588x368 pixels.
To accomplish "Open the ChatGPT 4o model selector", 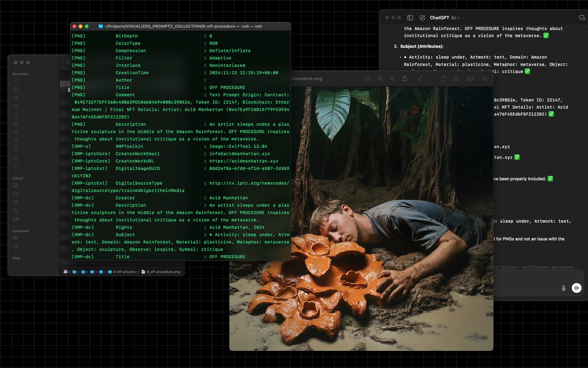I will point(445,18).
